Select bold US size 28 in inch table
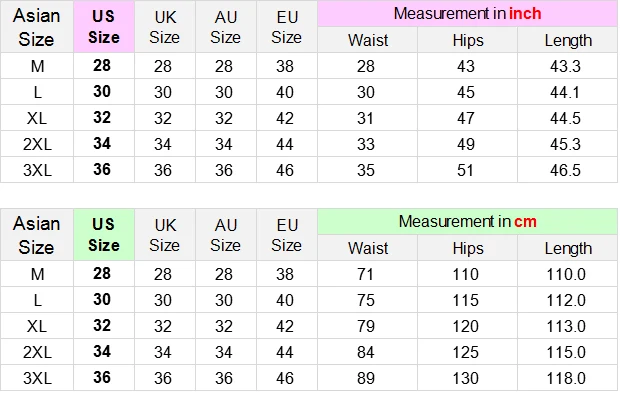 click(102, 66)
